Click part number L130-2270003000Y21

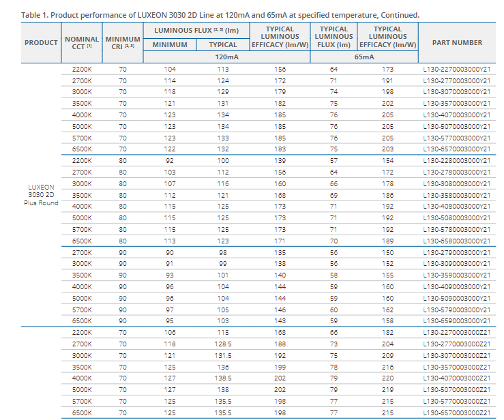457,69
